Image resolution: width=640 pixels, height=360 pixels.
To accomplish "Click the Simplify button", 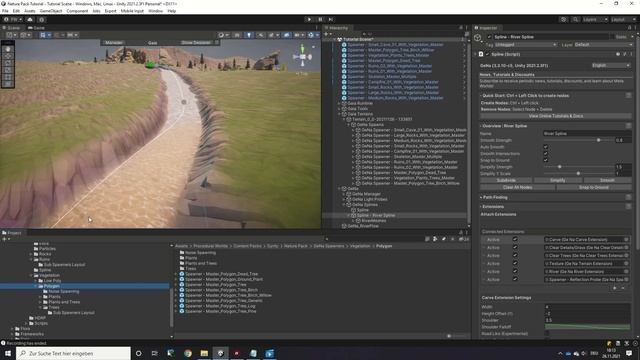I will click(558, 180).
